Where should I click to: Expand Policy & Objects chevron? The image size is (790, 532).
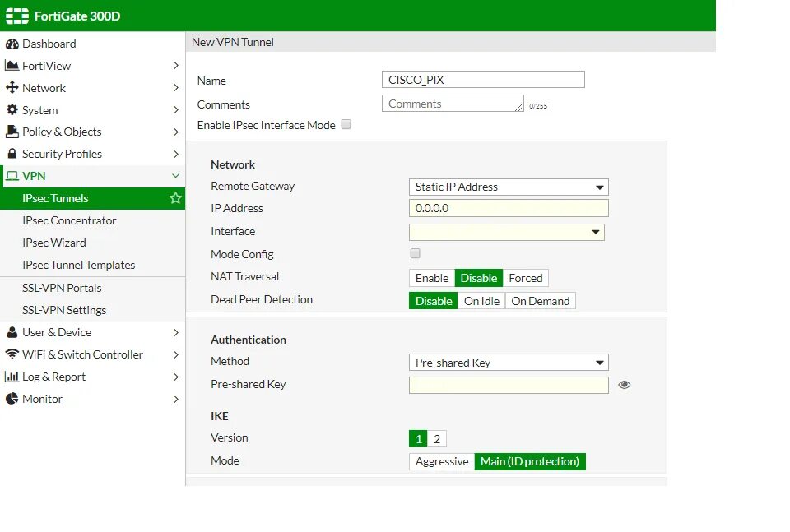coord(176,132)
